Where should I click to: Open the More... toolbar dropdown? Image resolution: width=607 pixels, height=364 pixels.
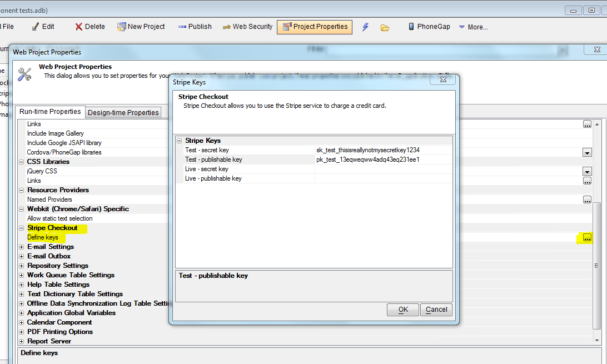(x=473, y=27)
